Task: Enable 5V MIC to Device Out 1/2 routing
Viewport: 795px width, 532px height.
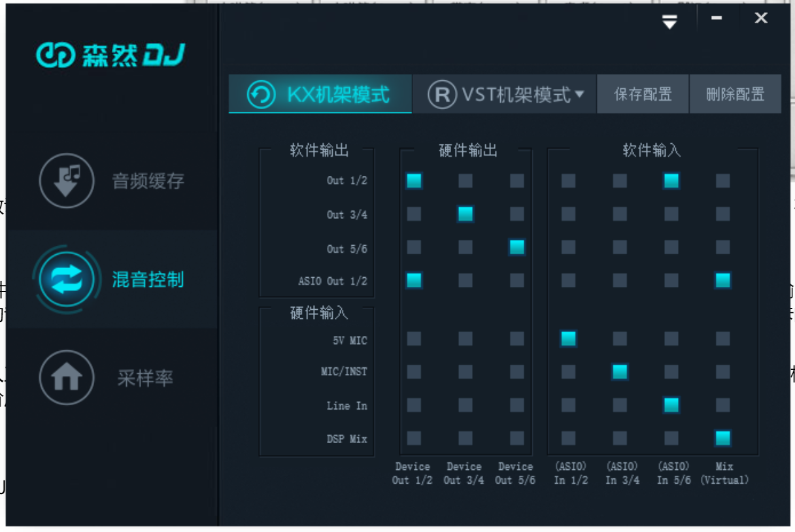Action: coord(414,339)
